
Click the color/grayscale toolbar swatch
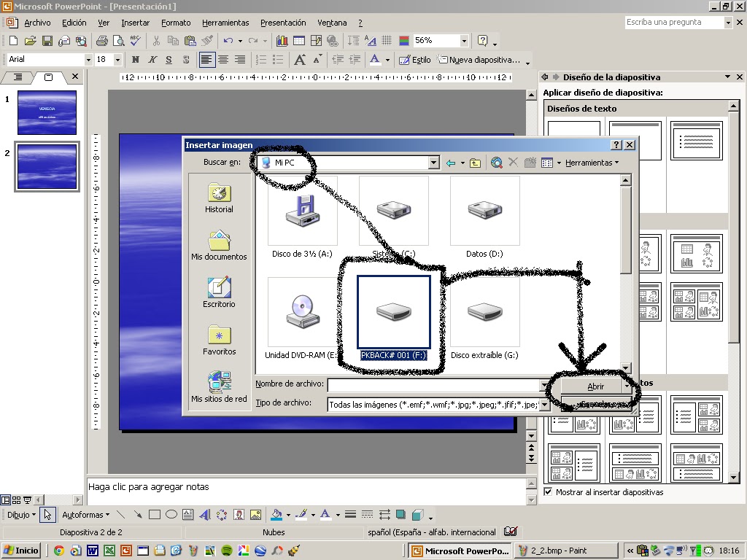(404, 41)
